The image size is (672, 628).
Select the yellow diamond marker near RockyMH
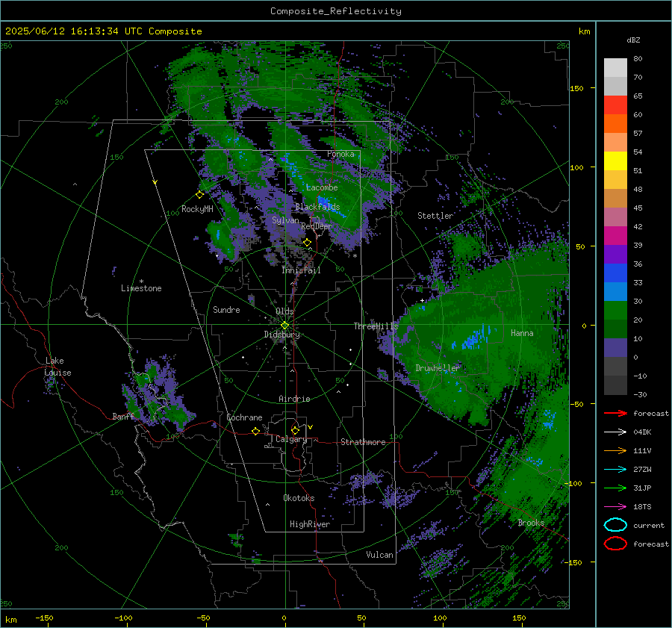pyautogui.click(x=199, y=195)
